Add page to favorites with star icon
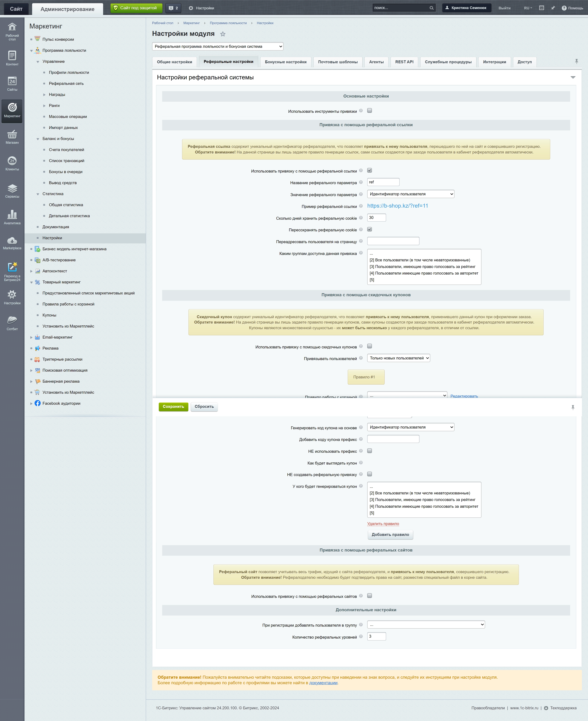 (x=222, y=34)
